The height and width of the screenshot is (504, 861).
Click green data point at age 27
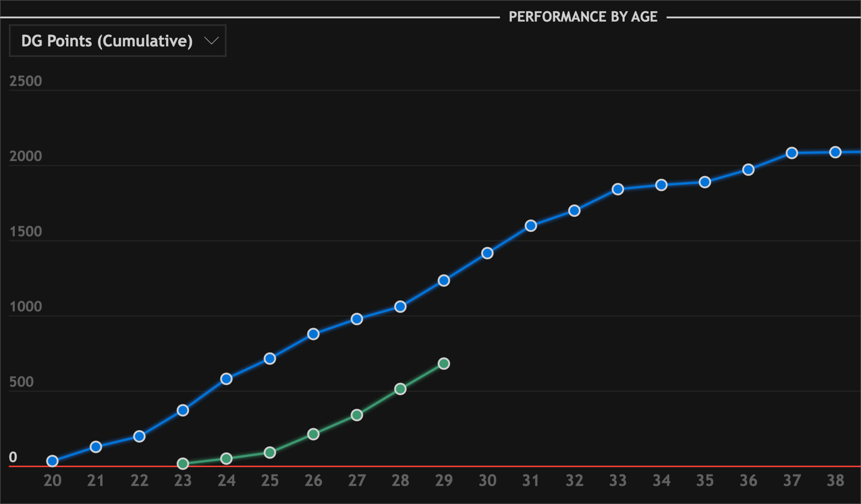coord(357,415)
